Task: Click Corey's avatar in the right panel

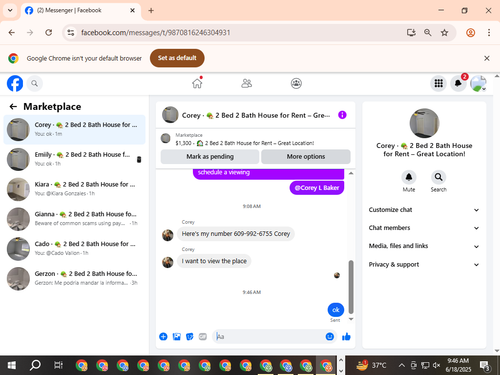Action: click(x=424, y=123)
